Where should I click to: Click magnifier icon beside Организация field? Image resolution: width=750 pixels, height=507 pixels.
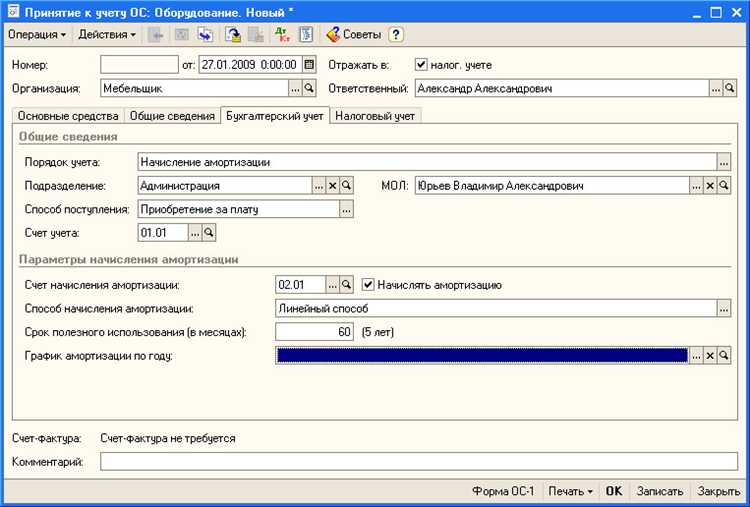coord(309,89)
